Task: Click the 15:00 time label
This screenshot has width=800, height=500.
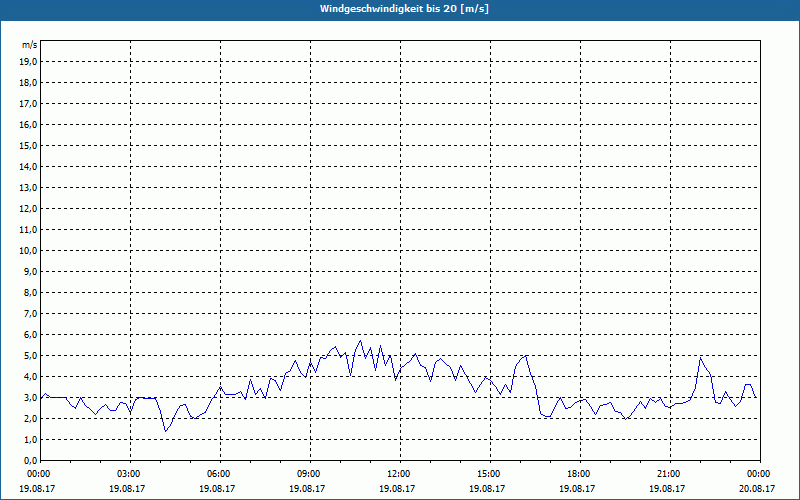Action: point(490,474)
